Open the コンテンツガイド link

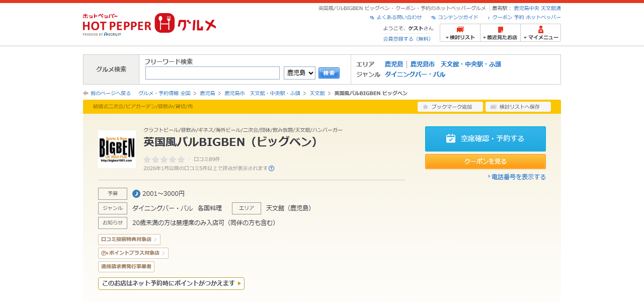[458, 17]
